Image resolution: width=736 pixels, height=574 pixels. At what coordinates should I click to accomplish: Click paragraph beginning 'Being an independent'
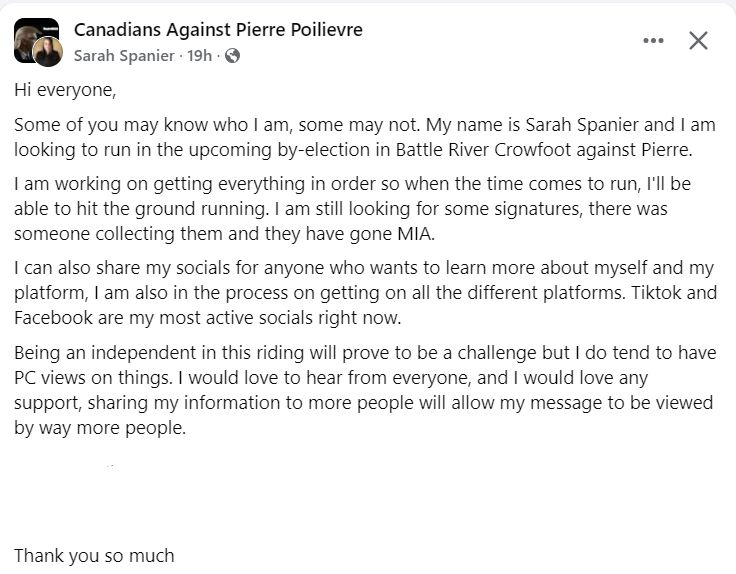365,390
